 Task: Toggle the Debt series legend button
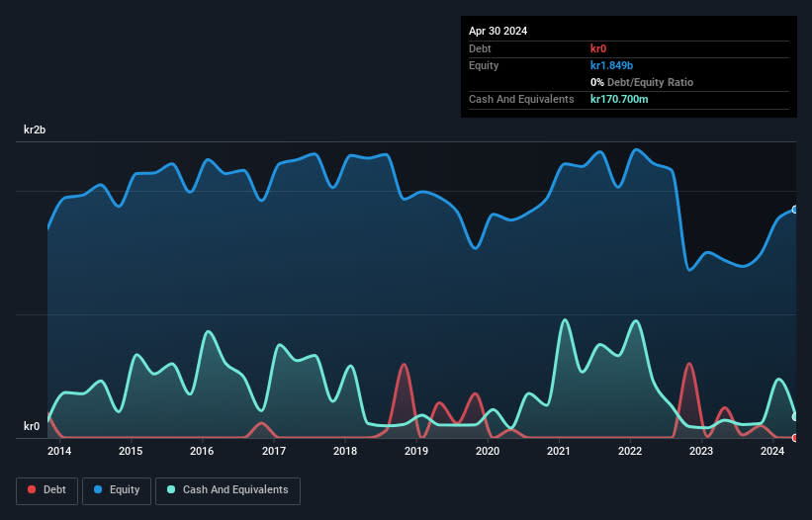pyautogui.click(x=47, y=490)
